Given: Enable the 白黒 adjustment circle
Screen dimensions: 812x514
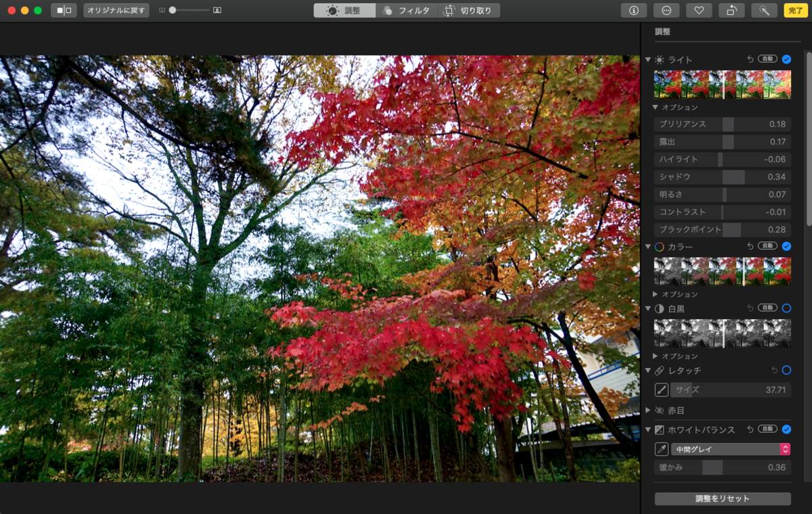Looking at the screenshot, I should (x=786, y=308).
